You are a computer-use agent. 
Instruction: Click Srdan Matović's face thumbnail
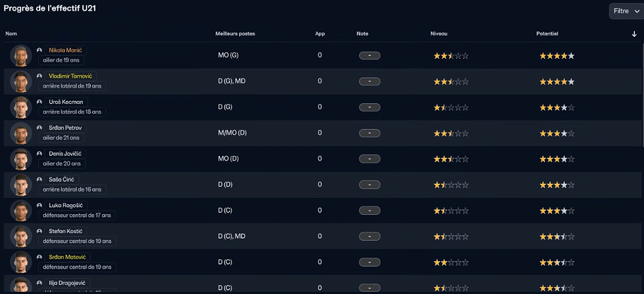pos(21,262)
